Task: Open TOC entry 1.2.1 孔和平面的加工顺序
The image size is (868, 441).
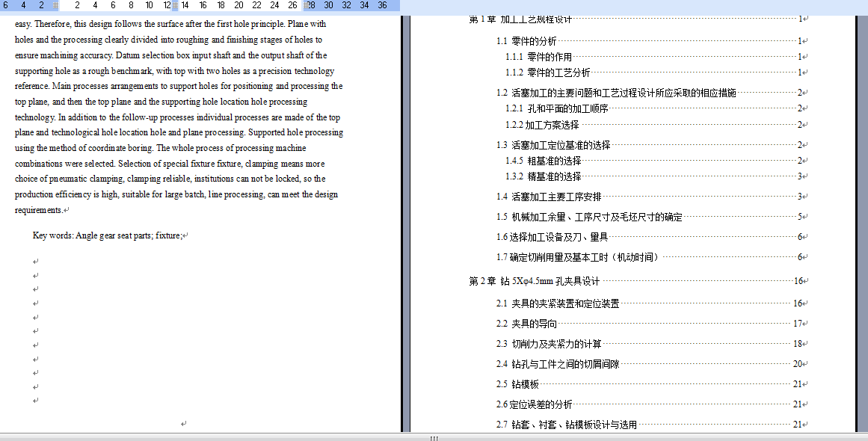Action: (x=656, y=108)
